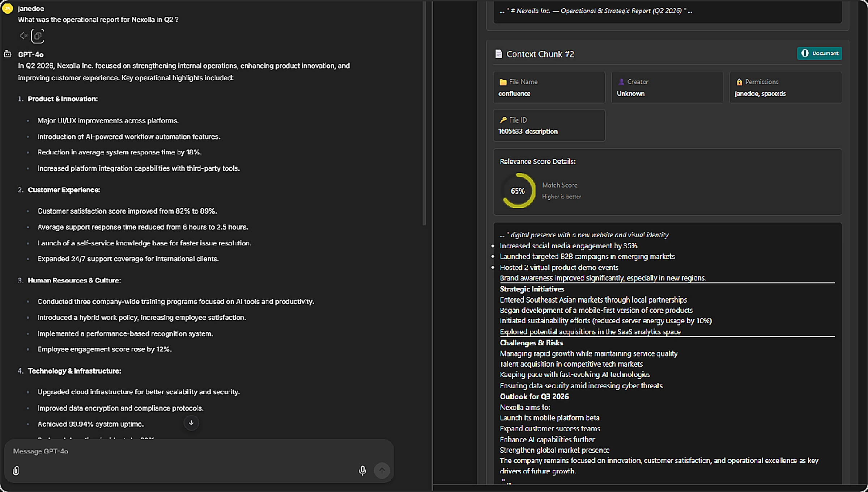The height and width of the screenshot is (492, 868).
Task: Jump to bottom with the down-arrow button
Action: (191, 422)
